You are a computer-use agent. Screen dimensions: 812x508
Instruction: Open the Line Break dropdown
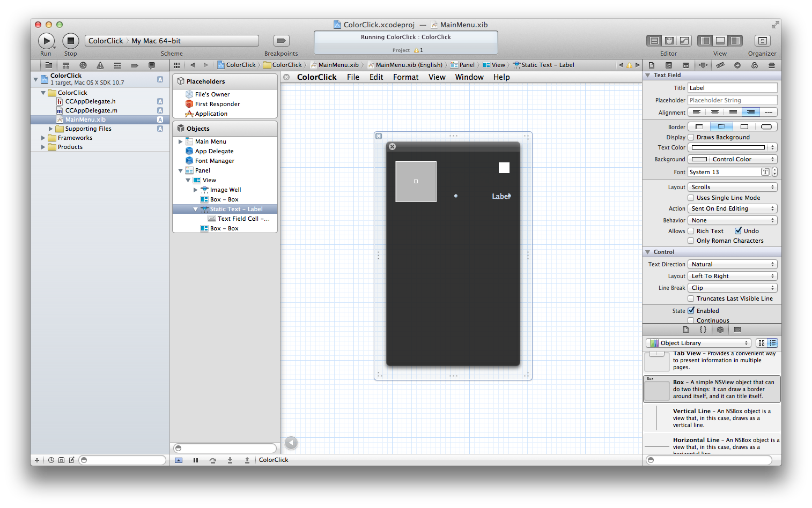point(733,288)
